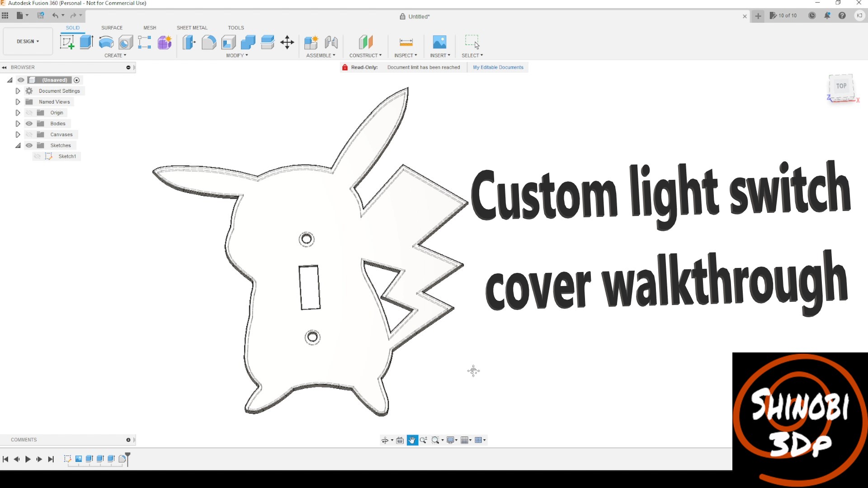Select the Shell tool
868x488 pixels.
(x=228, y=42)
